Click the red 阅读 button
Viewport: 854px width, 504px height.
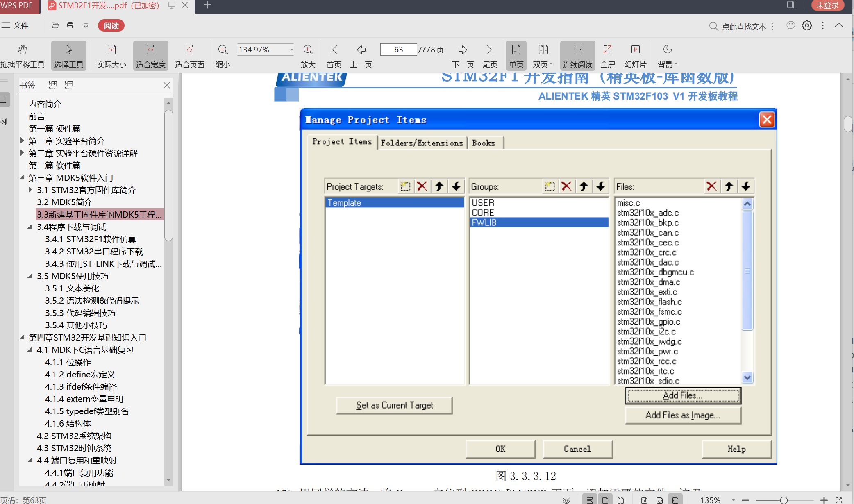point(111,25)
